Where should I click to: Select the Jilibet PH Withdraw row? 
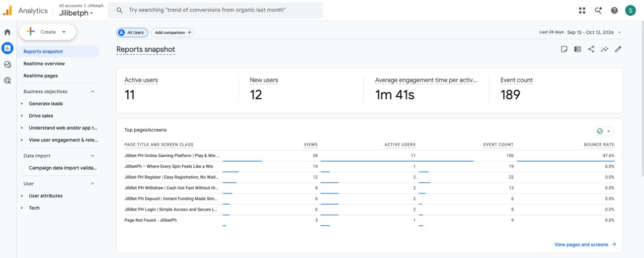coord(369,188)
